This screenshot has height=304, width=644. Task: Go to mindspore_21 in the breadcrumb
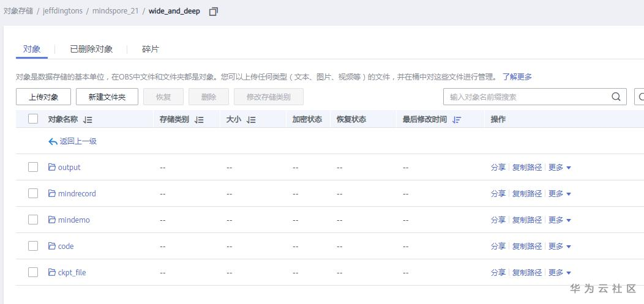pyautogui.click(x=116, y=11)
